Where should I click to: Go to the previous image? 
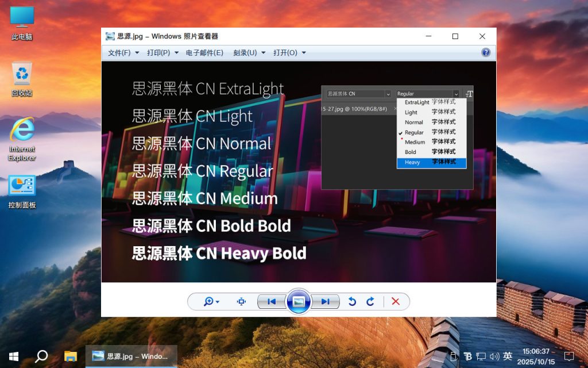point(272,301)
